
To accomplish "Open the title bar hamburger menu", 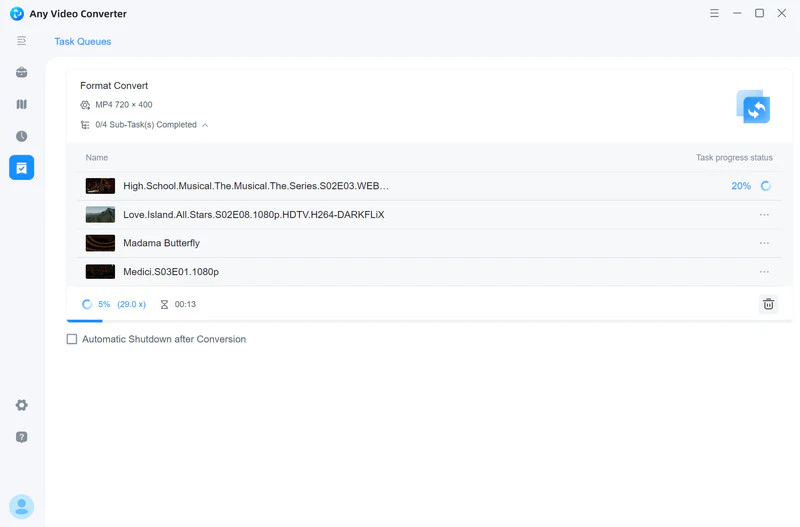I will pos(714,13).
